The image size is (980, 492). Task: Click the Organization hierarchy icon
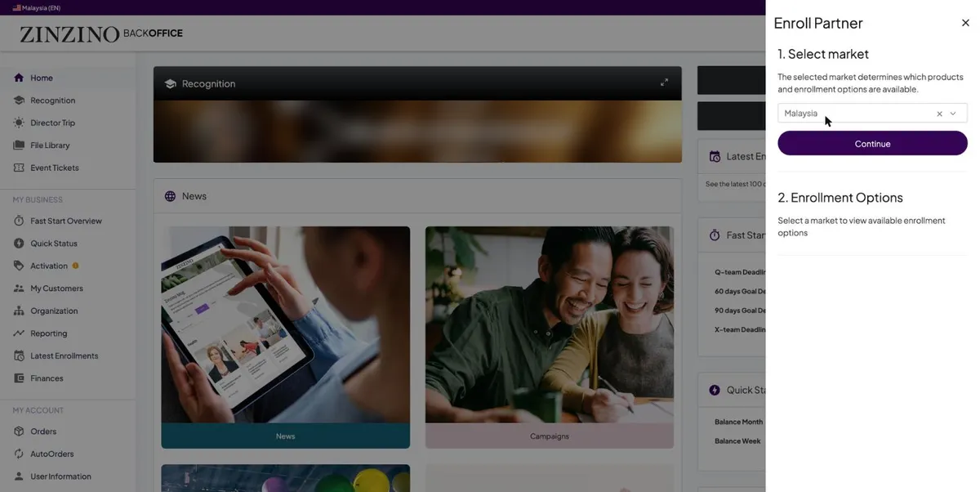point(19,311)
